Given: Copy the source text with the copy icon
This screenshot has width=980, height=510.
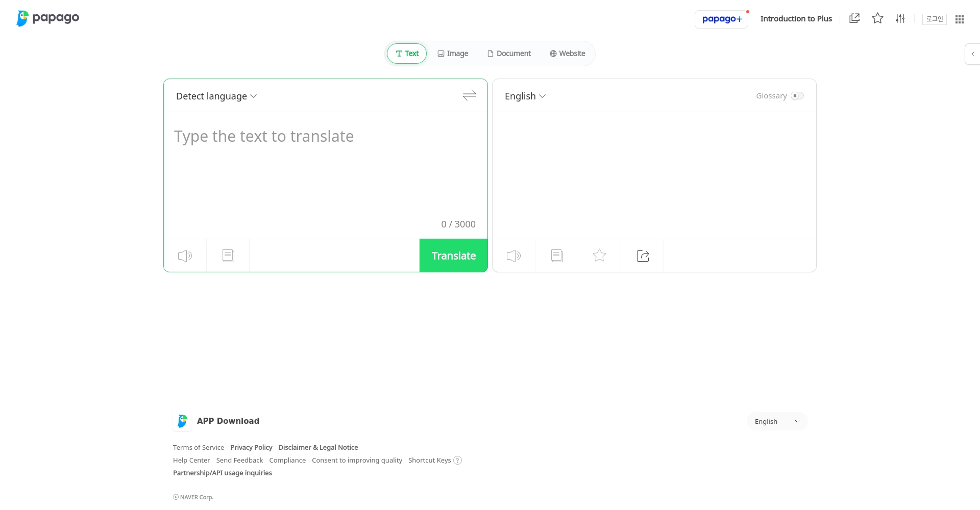Looking at the screenshot, I should pyautogui.click(x=228, y=256).
